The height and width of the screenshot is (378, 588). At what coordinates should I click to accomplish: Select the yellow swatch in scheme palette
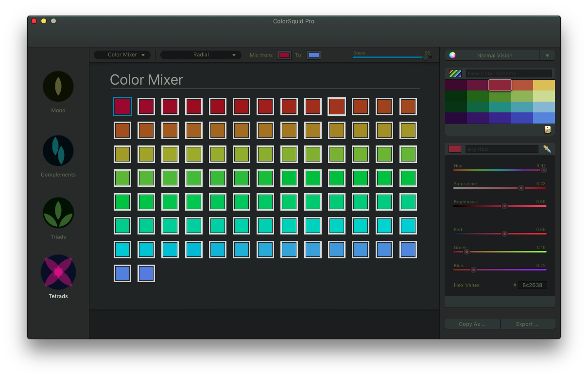[544, 85]
